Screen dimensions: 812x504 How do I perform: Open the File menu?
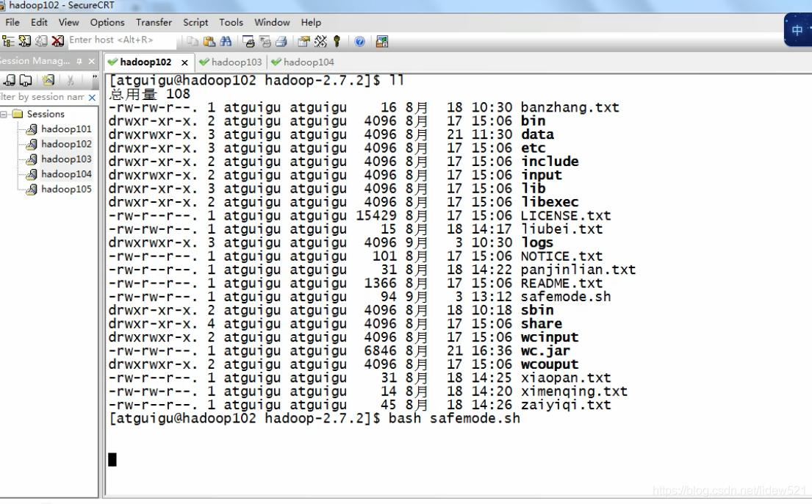coord(12,22)
